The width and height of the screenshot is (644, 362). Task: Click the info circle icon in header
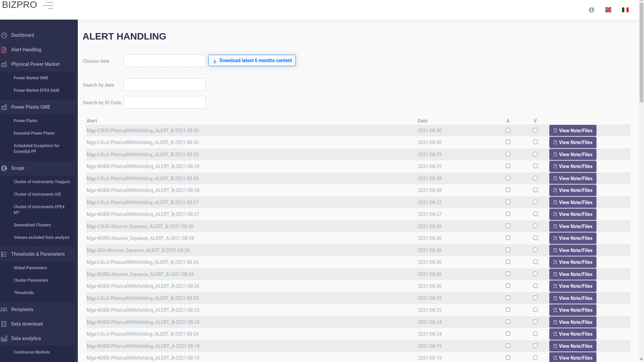click(x=591, y=10)
